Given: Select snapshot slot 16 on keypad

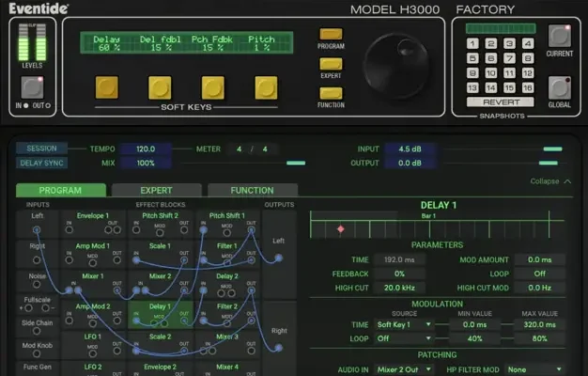Looking at the screenshot, I should pyautogui.click(x=528, y=86).
